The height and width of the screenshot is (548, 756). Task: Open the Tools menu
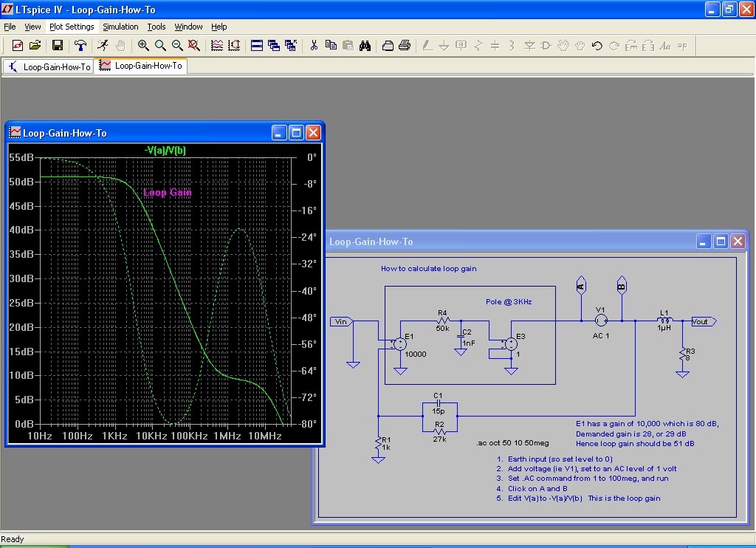point(157,27)
